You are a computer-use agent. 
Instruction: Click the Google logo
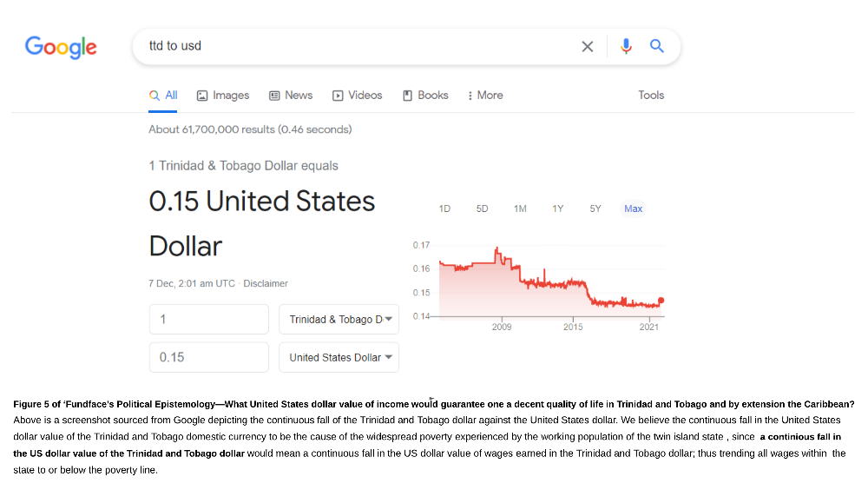[61, 47]
